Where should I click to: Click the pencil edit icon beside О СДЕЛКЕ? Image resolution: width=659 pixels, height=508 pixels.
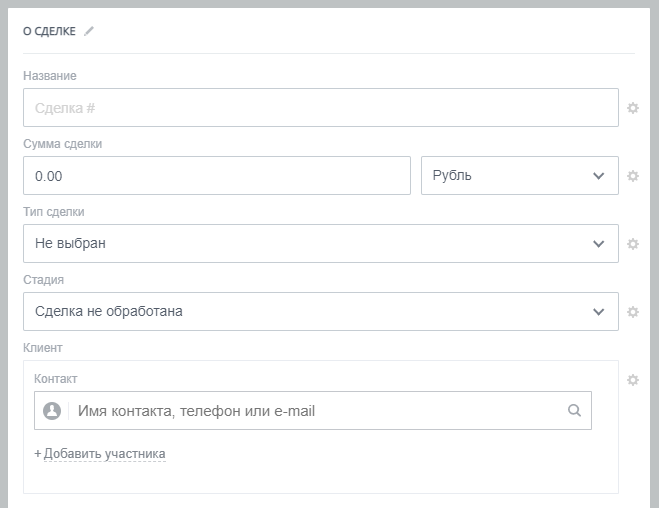click(x=89, y=31)
